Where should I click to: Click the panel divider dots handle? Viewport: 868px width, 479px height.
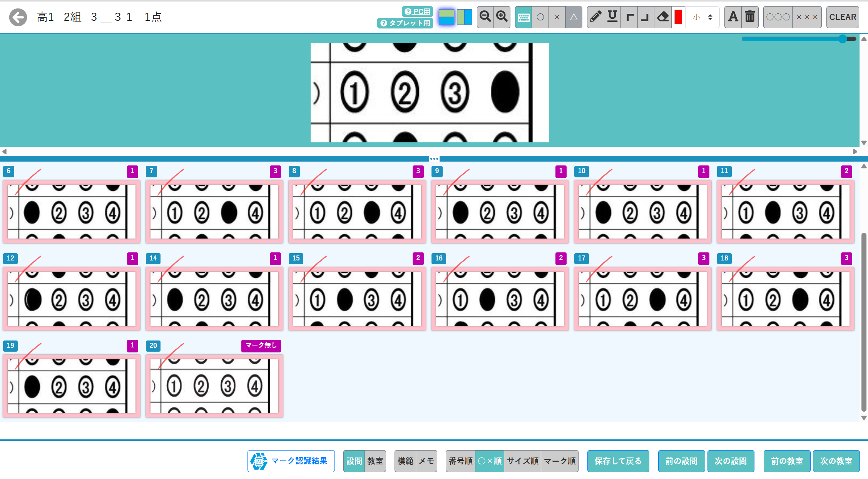[x=434, y=159]
